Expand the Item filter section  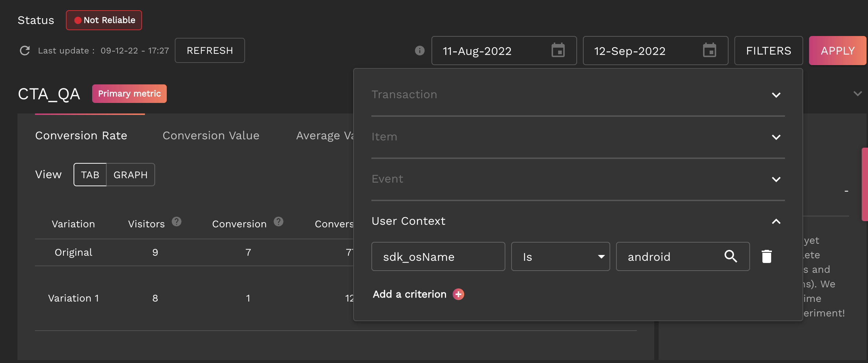point(776,137)
